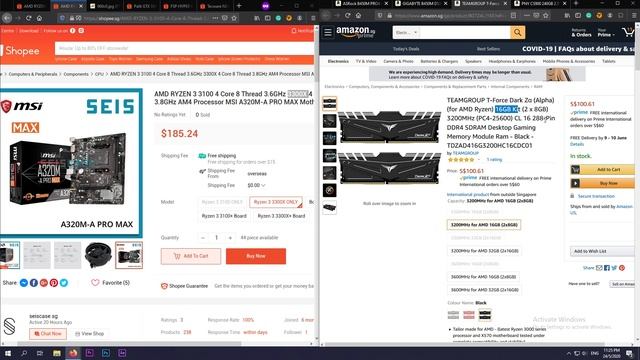The width and height of the screenshot is (640, 360).
Task: Share Amazon product on Pinterest
Action: [622, 268]
